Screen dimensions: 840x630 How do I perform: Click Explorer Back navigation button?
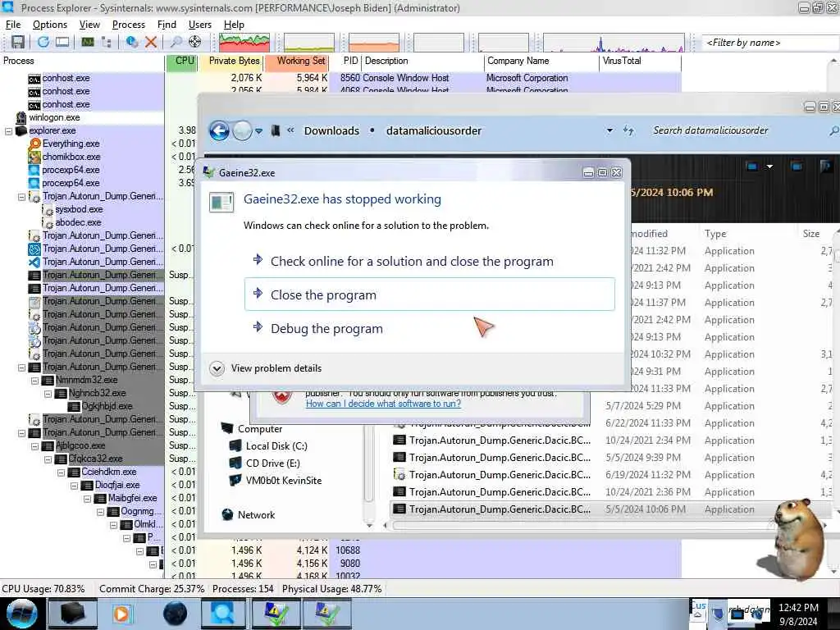pos(219,130)
